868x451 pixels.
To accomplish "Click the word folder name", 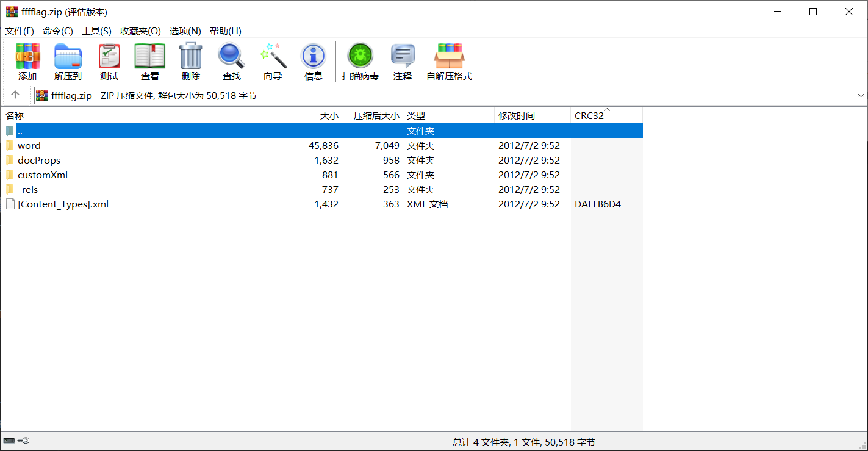I will 29,145.
